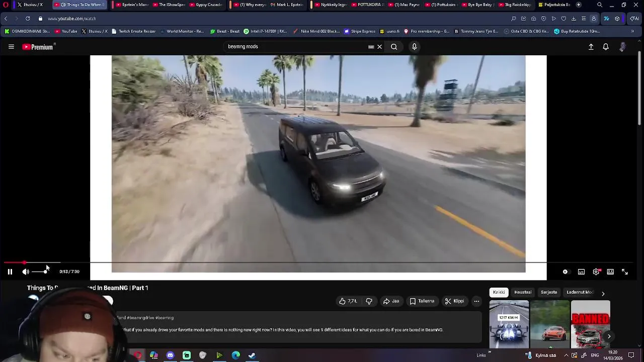Open the browser AI button
The height and width of the screenshot is (362, 644).
(x=634, y=19)
